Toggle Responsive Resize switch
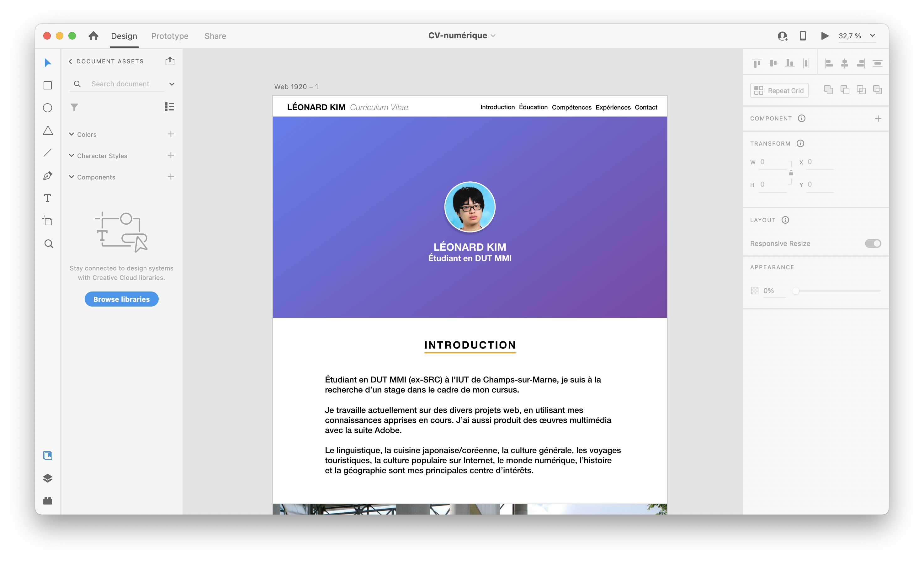Screen dimensions: 924x561 pos(873,243)
